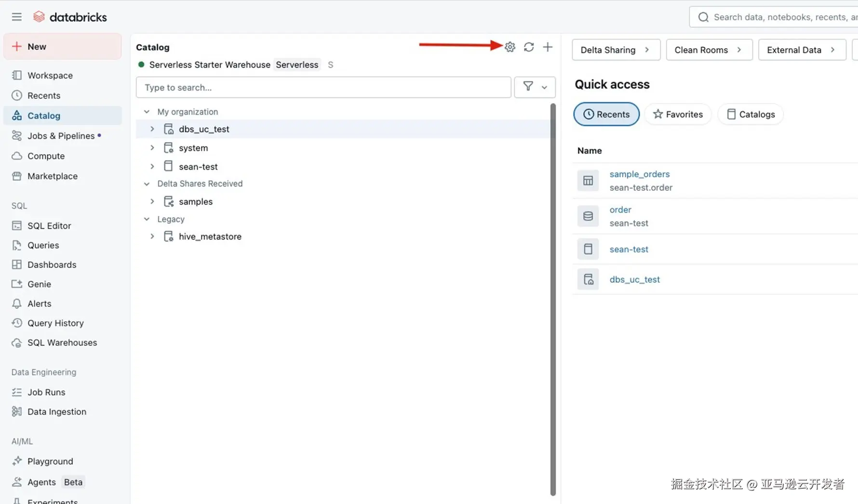
Task: Click the Marketplace icon
Action: [x=17, y=176]
